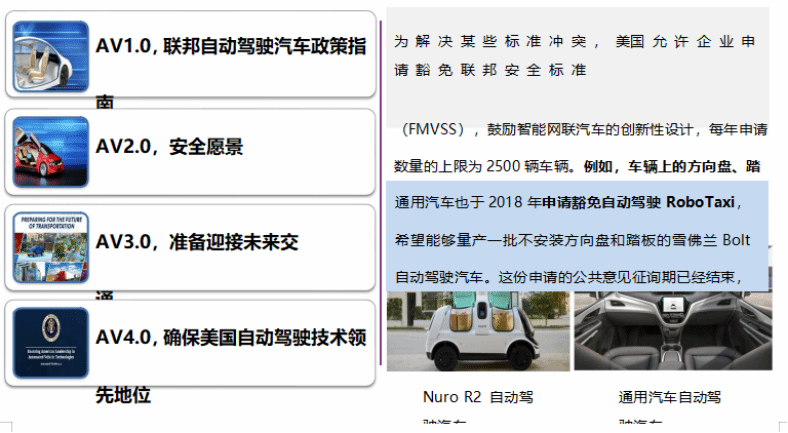Viewport: 788px width, 433px height.
Task: Select the AV4.0 确保美国自动驾驶技术领 title
Action: pyautogui.click(x=231, y=337)
